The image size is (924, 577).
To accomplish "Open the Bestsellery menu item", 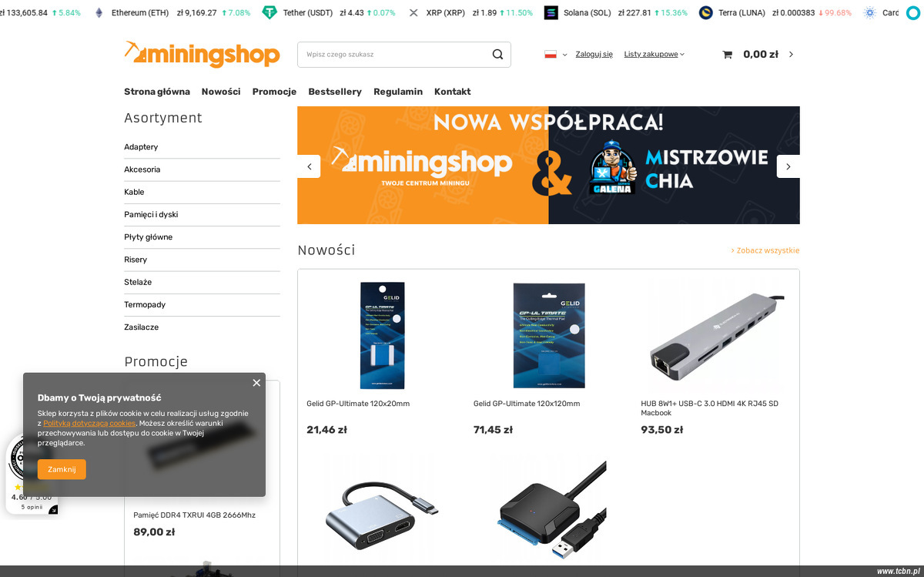I will click(335, 92).
